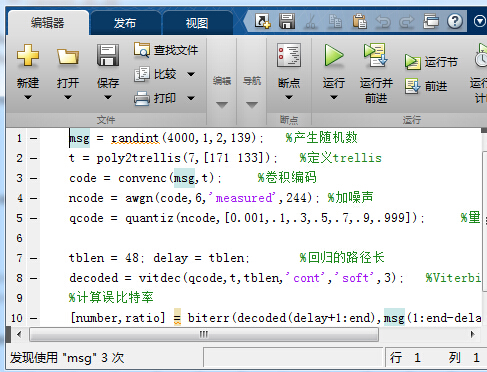
Task: Click the highlighted equals sign on line 10
Action: pyautogui.click(x=177, y=317)
